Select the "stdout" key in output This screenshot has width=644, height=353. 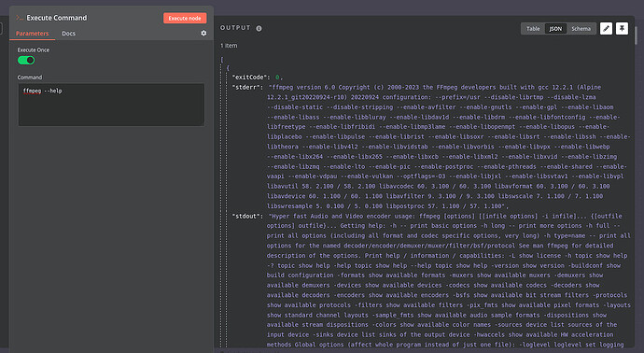tap(247, 216)
